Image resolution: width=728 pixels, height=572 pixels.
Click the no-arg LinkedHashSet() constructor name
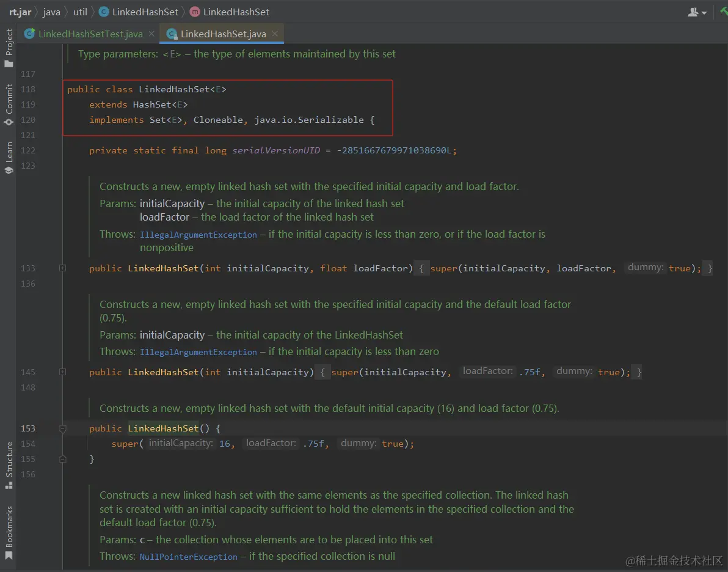(164, 428)
